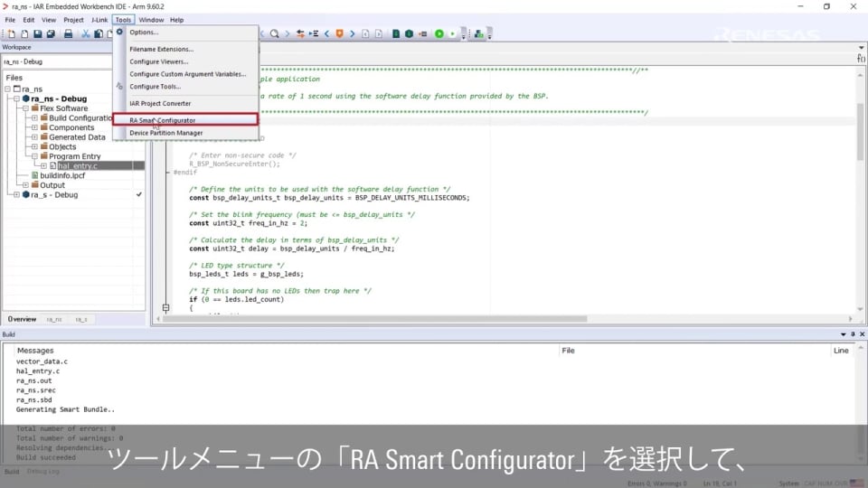868x488 pixels.
Task: Click the New Document toolbar icon
Action: tap(12, 34)
